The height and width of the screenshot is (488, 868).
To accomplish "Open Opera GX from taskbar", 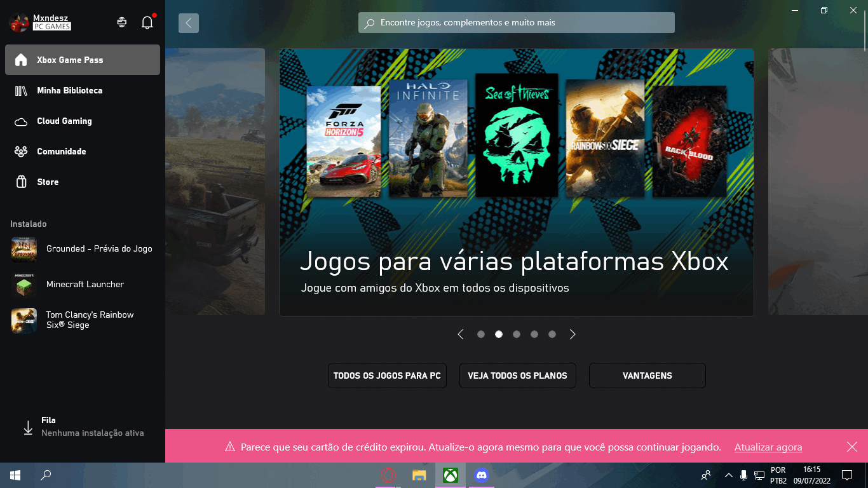I will (388, 475).
